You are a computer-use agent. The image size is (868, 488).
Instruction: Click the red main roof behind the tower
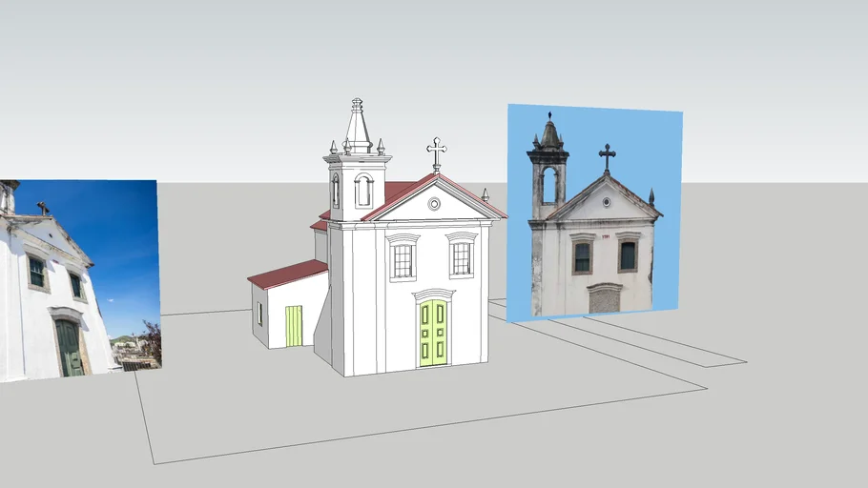tap(399, 191)
